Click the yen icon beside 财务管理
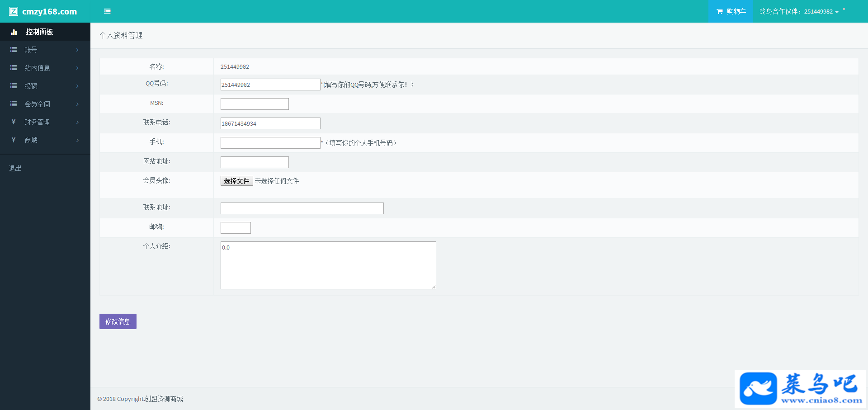This screenshot has height=410, width=868. tap(14, 122)
